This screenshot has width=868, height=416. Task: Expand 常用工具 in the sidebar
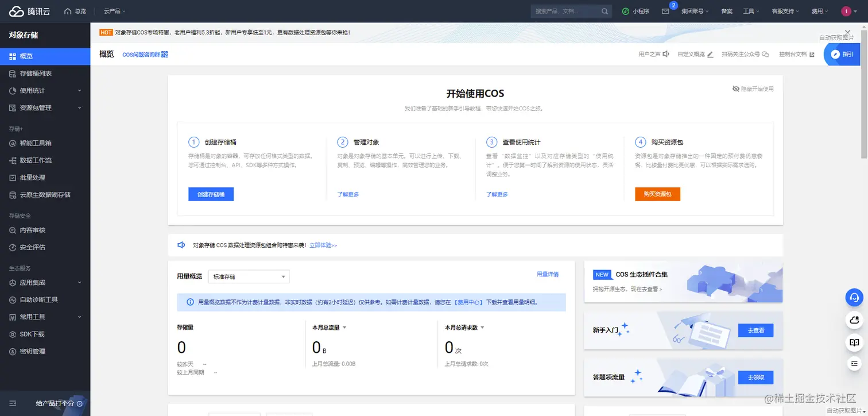pyautogui.click(x=45, y=317)
